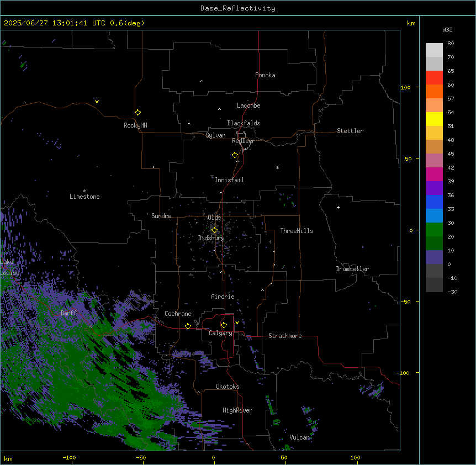Click the Innisfail label

coord(229,180)
